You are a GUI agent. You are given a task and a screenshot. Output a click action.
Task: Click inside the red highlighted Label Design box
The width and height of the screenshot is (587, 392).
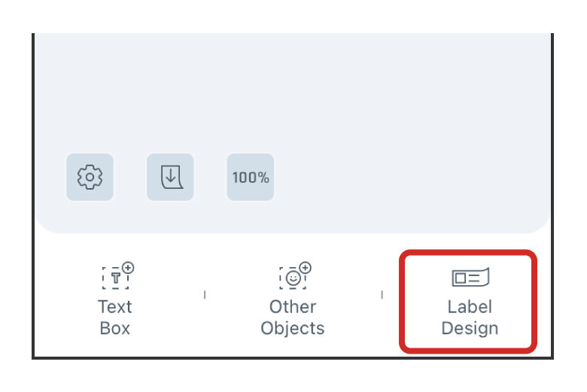[470, 301]
